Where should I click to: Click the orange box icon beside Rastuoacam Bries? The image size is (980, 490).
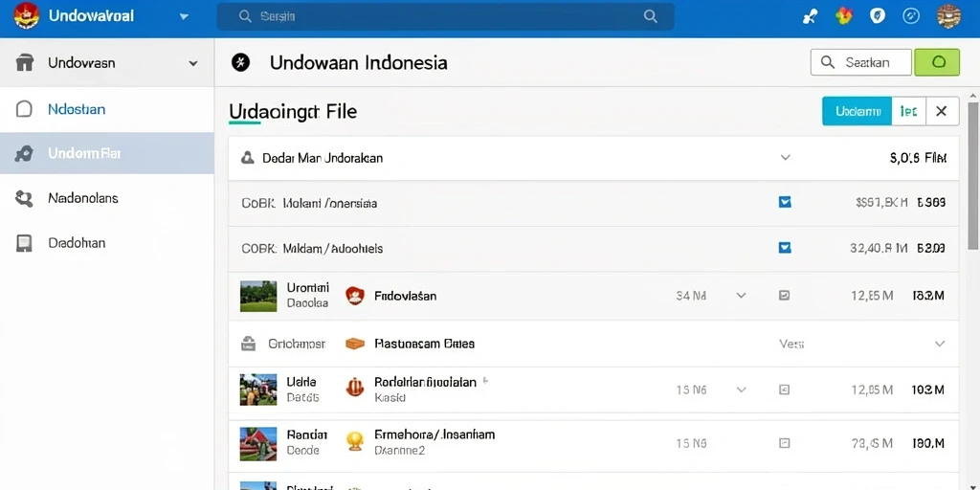(355, 344)
